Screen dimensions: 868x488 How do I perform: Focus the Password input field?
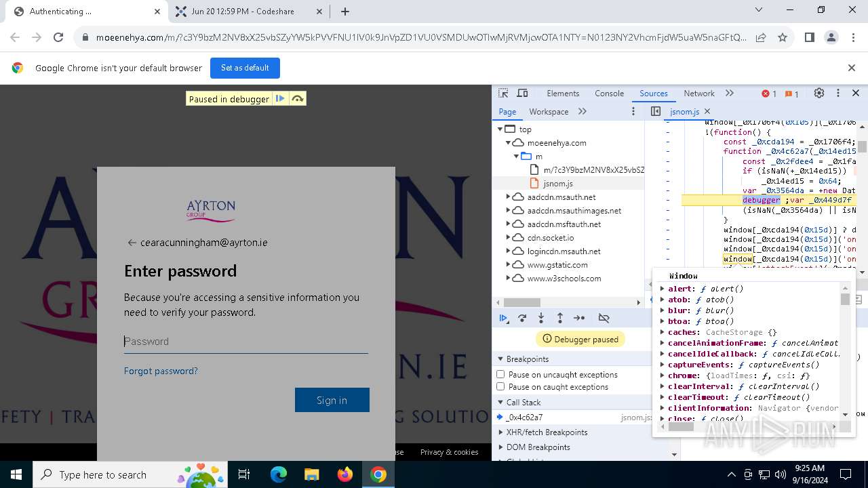tap(245, 342)
